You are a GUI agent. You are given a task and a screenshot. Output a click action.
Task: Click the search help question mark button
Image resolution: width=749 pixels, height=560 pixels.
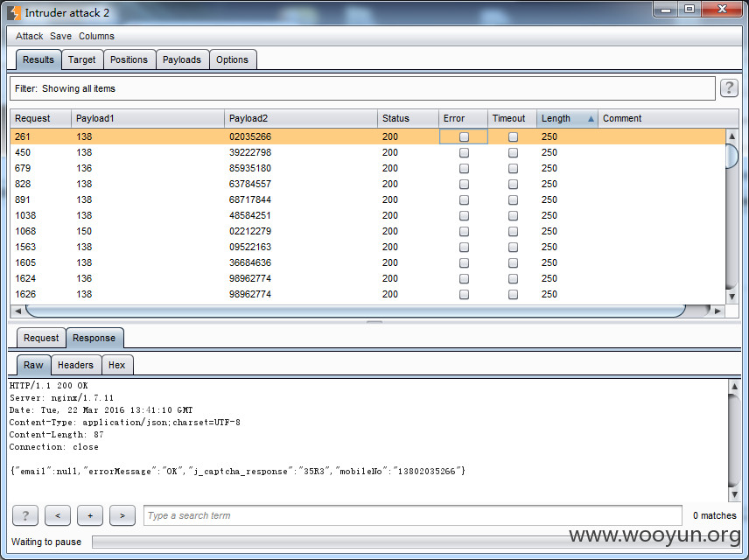[25, 515]
